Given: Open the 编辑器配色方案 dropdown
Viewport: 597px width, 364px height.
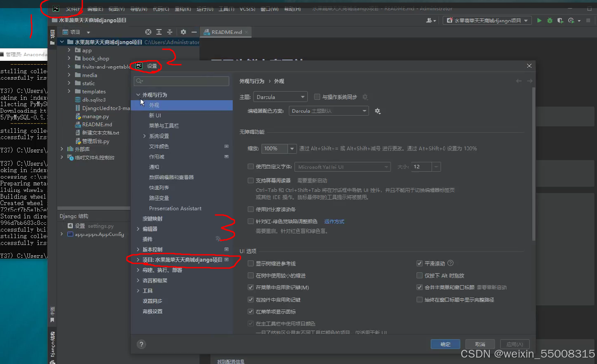Looking at the screenshot, I should point(329,111).
